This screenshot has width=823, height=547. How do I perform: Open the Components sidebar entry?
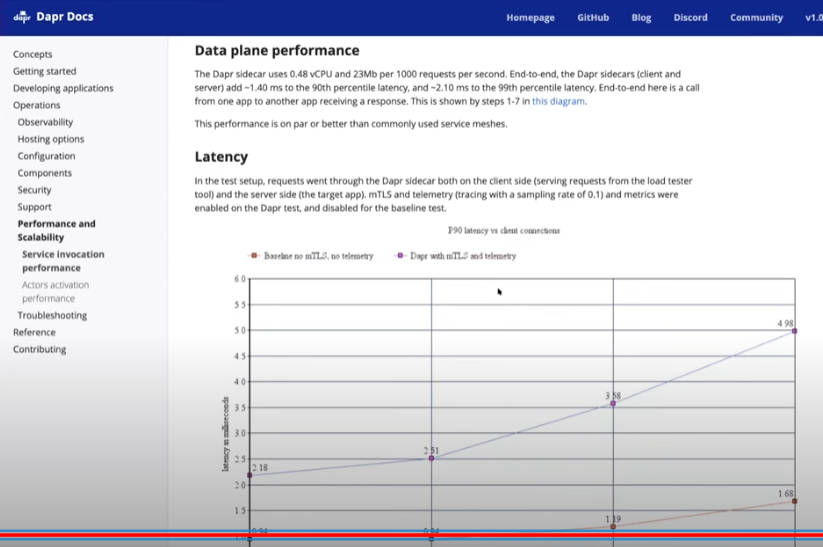coord(45,173)
